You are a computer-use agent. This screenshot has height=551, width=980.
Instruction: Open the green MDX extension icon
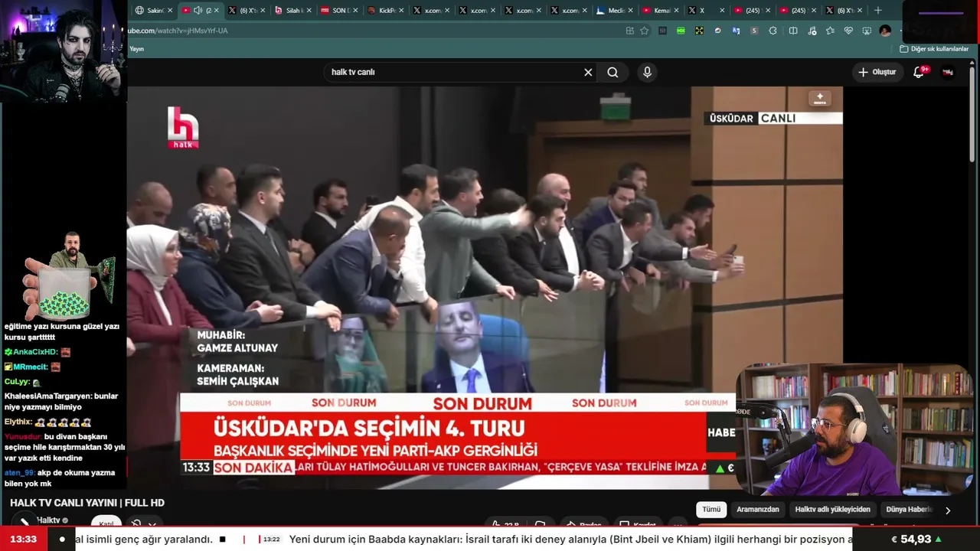[681, 31]
